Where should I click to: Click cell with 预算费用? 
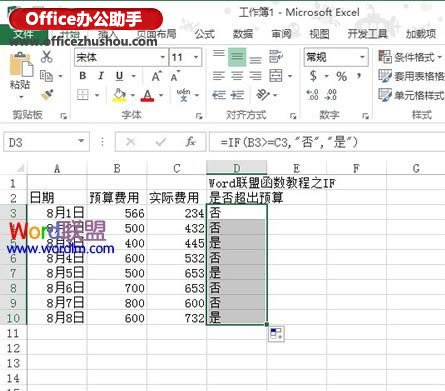point(117,198)
